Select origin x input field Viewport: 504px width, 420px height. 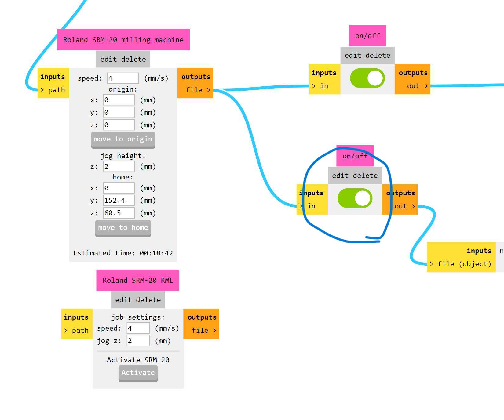[x=119, y=100]
